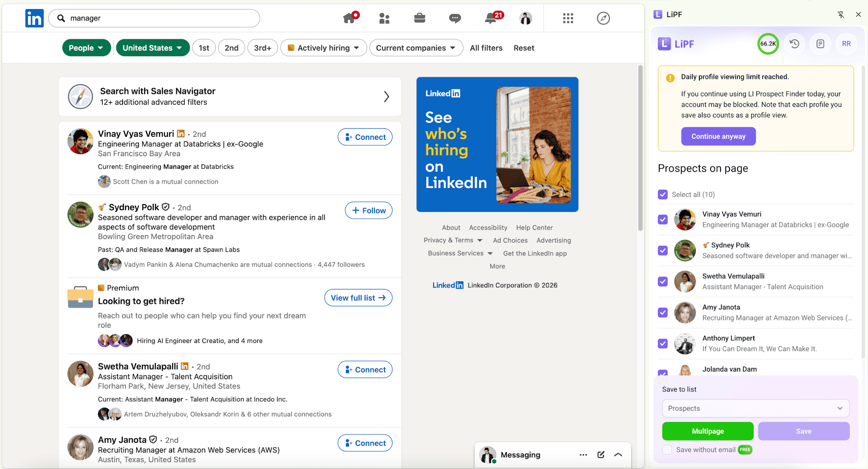Uncheck Select all (10) prospects
Image resolution: width=868 pixels, height=469 pixels.
[663, 195]
